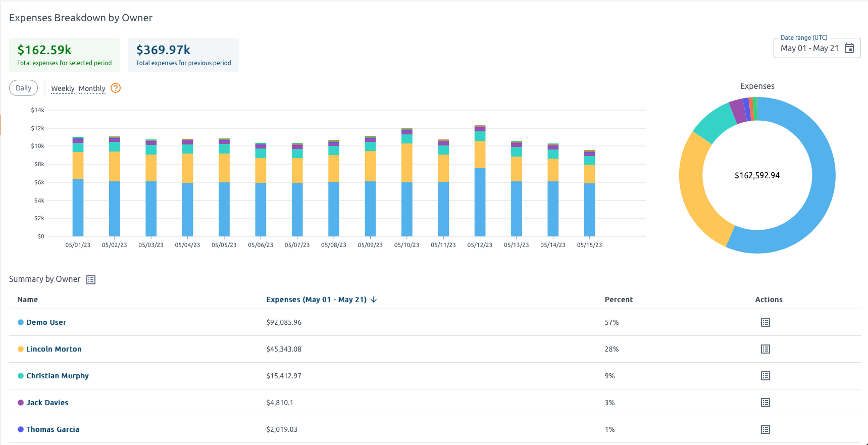
Task: Open the Demo User owner link
Action: (46, 322)
